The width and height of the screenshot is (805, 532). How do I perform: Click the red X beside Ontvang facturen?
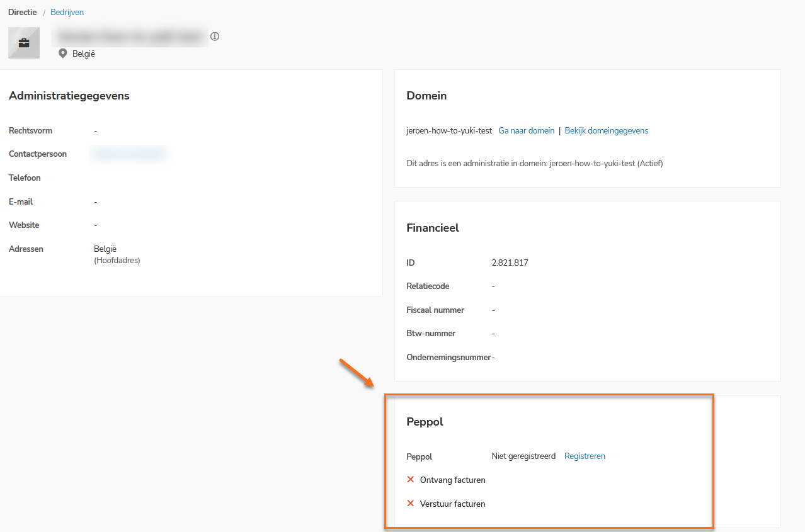tap(411, 480)
